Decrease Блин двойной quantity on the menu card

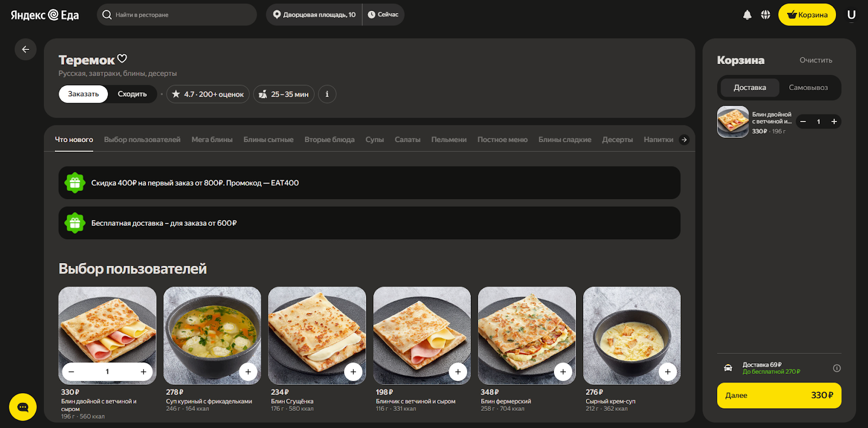click(72, 372)
